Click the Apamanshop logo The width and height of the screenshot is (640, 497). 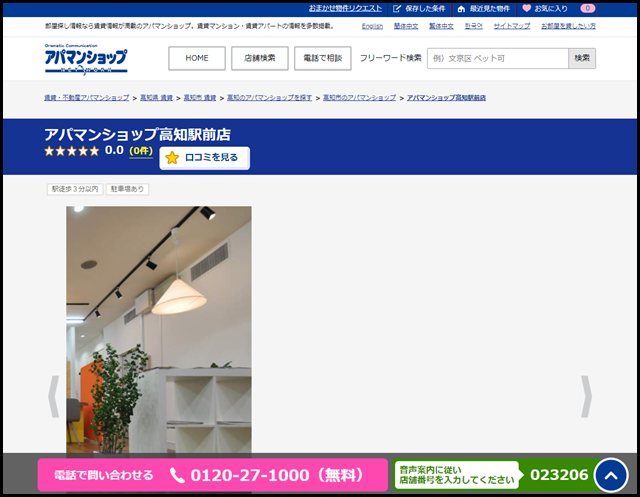(86, 59)
